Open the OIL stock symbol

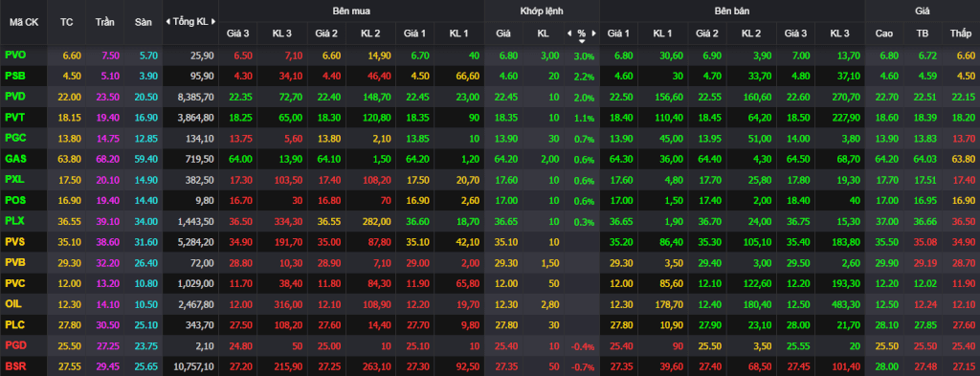point(13,304)
